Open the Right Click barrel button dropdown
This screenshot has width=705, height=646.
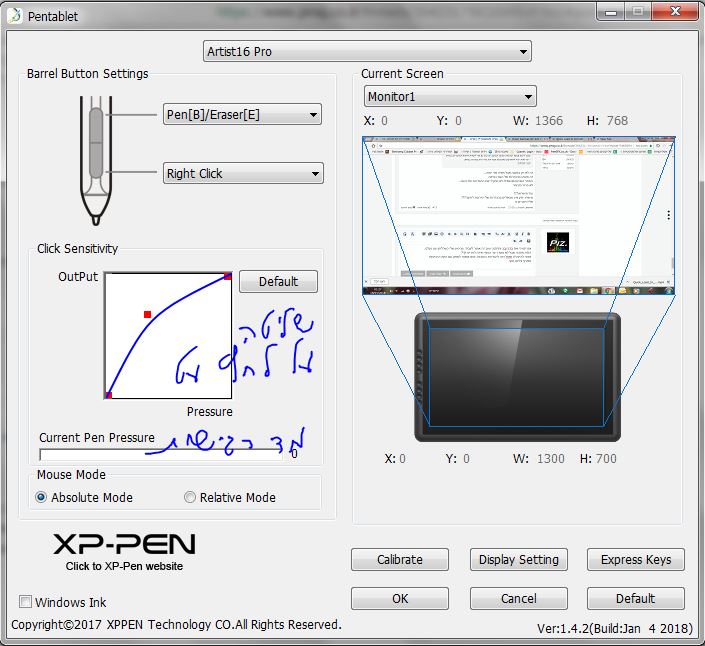point(243,173)
